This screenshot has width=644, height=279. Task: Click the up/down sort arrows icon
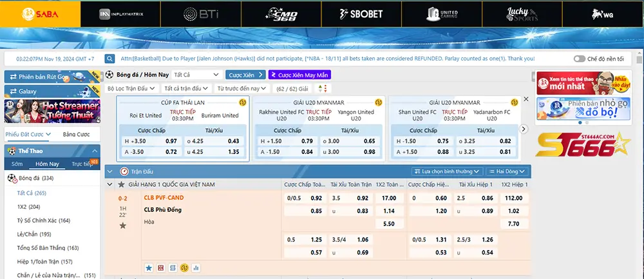(323, 88)
